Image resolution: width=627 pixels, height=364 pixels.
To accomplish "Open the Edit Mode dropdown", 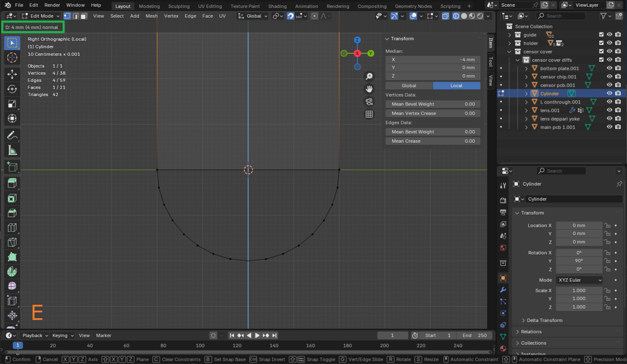I will tap(41, 16).
